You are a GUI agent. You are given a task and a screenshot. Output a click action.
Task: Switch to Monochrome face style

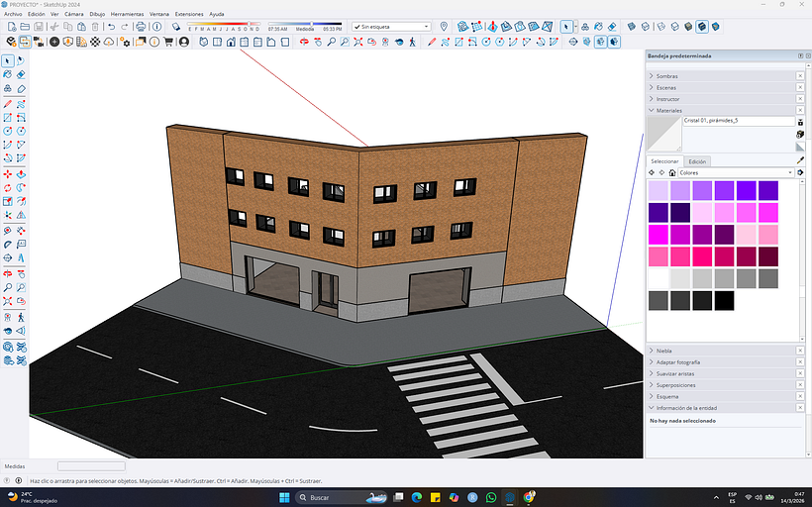[x=715, y=27]
